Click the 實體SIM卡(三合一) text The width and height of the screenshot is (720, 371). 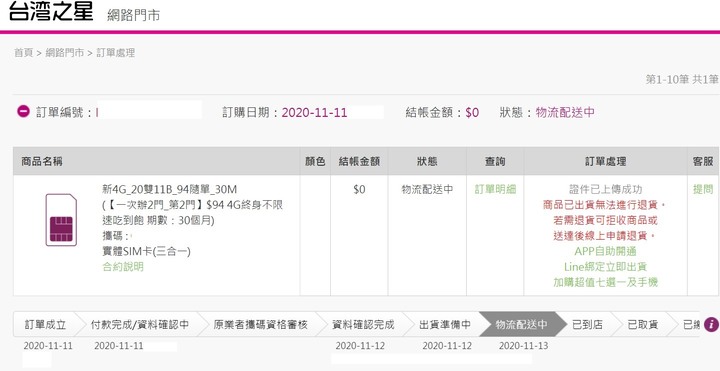[146, 252]
